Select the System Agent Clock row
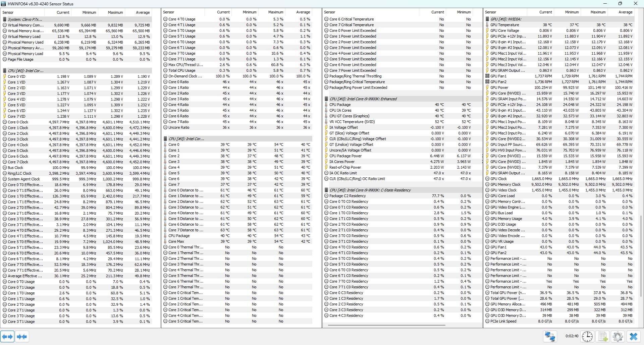The height and width of the screenshot is (345, 644). [x=76, y=179]
